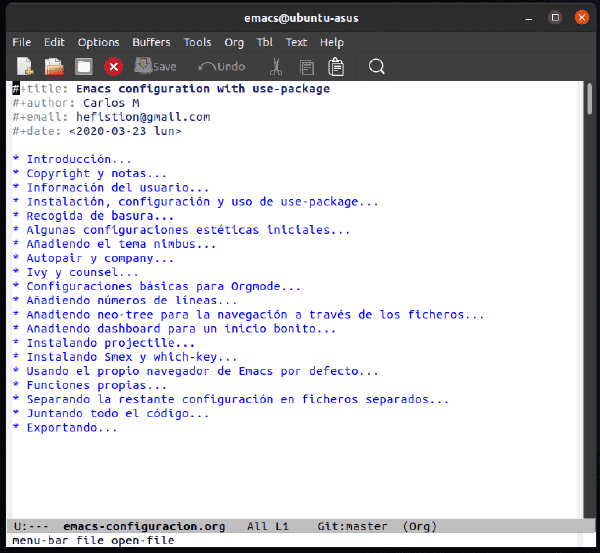Click the author name 'Carlos M'
This screenshot has height=553, width=600.
(111, 103)
